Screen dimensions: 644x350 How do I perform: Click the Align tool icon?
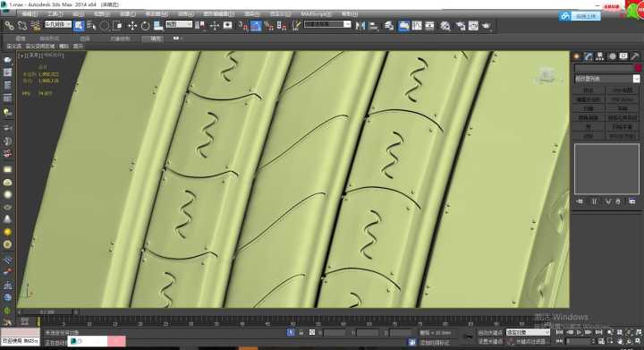373,26
